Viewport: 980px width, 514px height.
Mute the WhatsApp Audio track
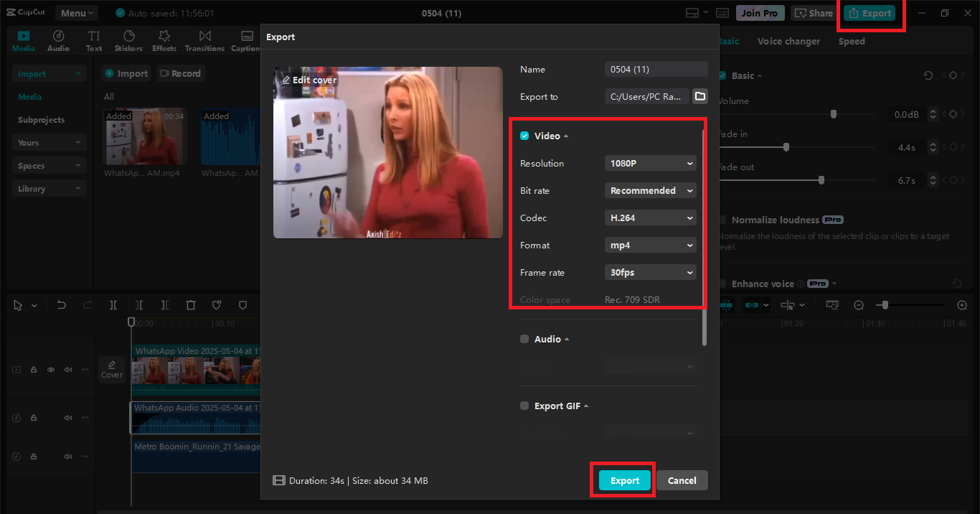[x=68, y=418]
